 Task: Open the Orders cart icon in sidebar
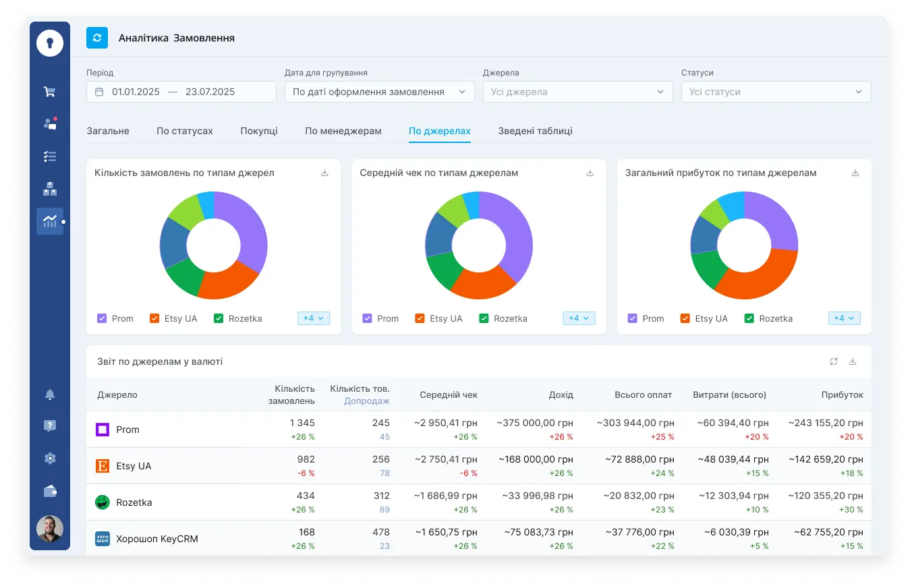click(x=49, y=91)
